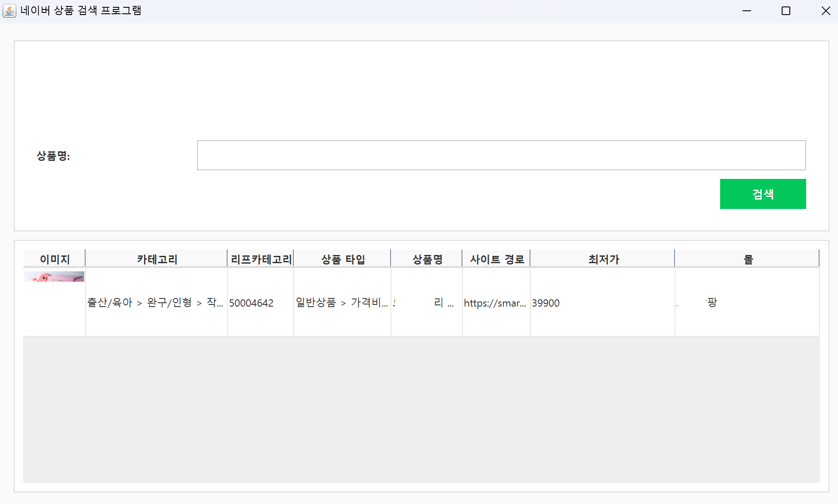Click the 몰 column header
This screenshot has height=504, width=838.
point(748,259)
